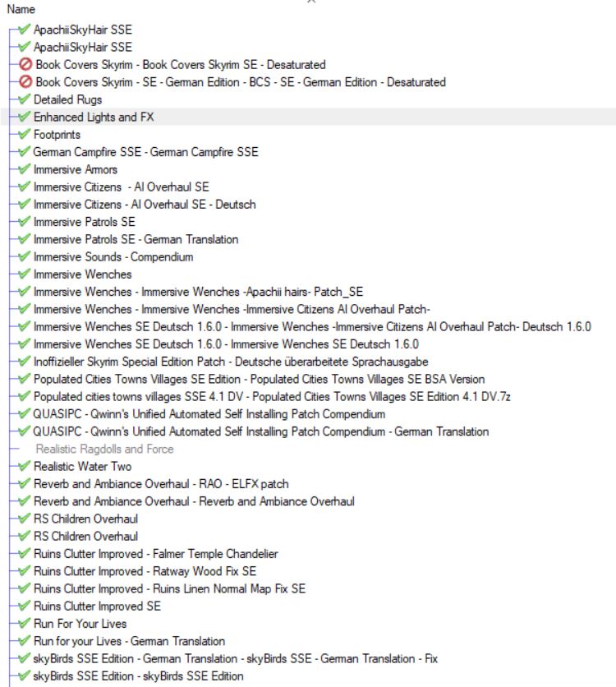Select Immersive Patrols SE without translation suffix
Screen dimensions: 616x687
tap(85, 222)
